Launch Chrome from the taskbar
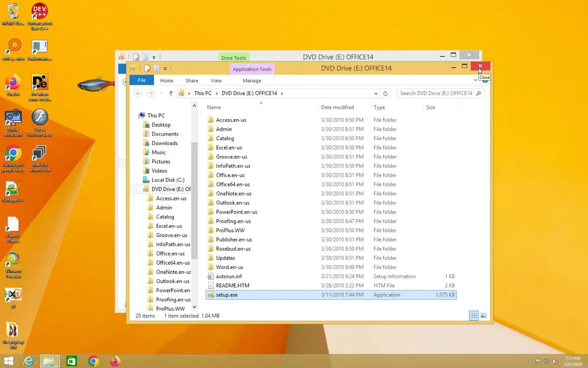Viewport: 588px width, 368px height. click(x=93, y=361)
